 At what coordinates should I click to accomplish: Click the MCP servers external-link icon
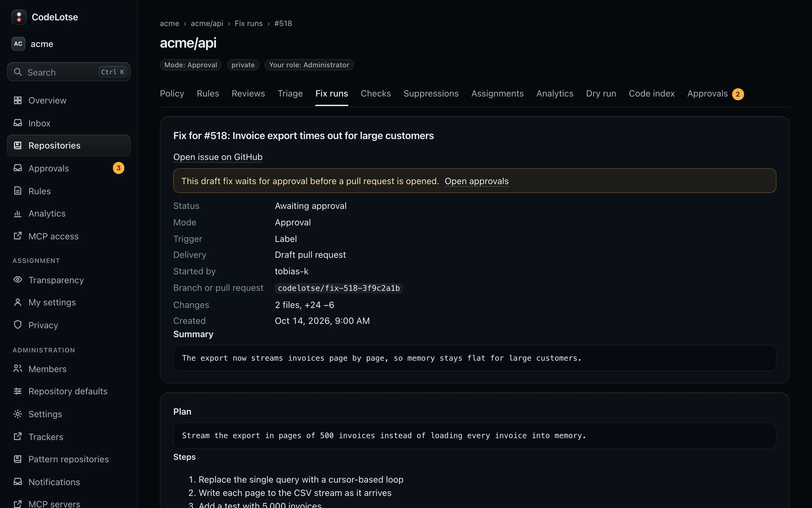18,504
